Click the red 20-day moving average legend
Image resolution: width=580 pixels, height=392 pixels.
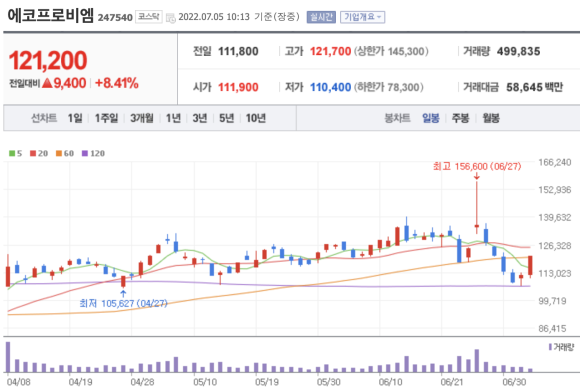coord(39,153)
